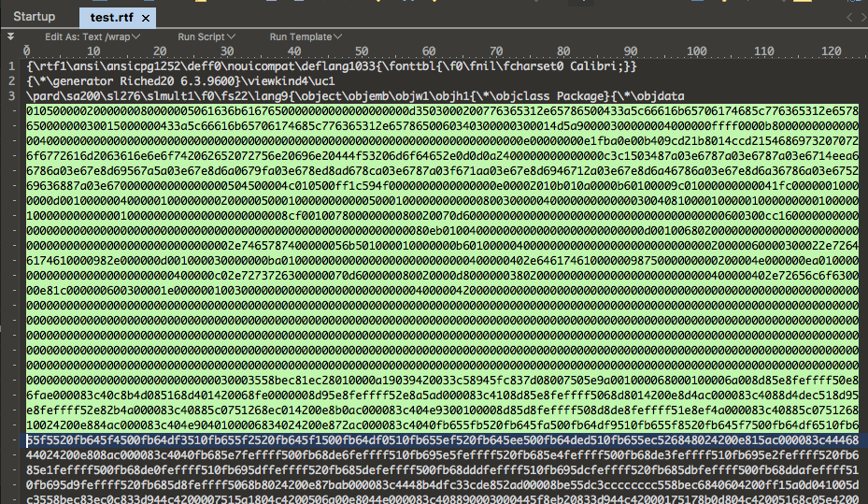Click the line starting with \pard\sa200

(327, 94)
